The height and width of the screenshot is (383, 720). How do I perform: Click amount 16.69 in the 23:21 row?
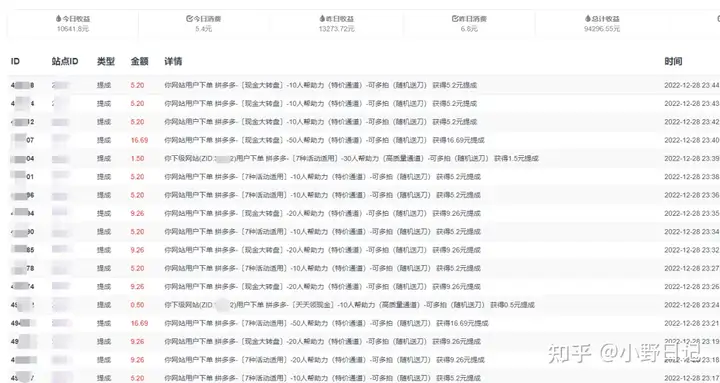pyautogui.click(x=139, y=323)
